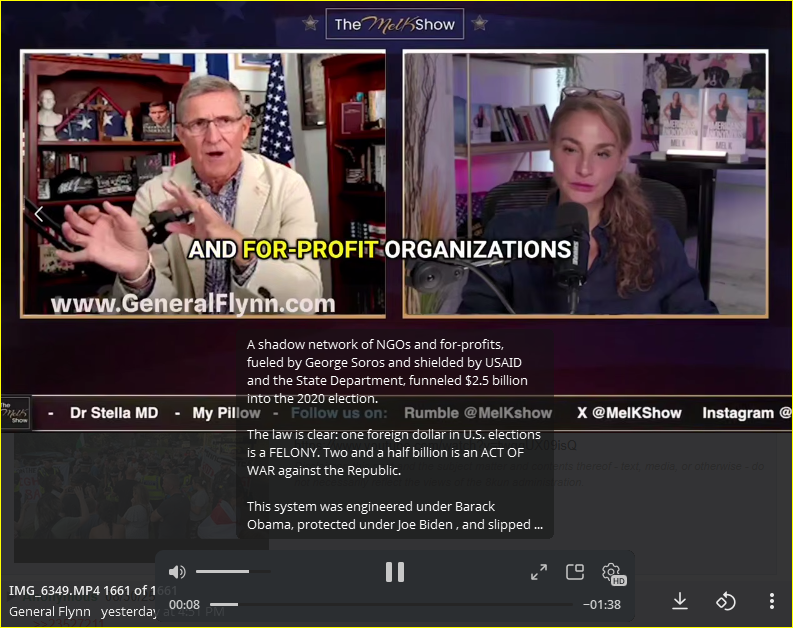Click the media counter '1661 of 1661'
Viewport: 793px width, 628px height.
[x=141, y=590]
